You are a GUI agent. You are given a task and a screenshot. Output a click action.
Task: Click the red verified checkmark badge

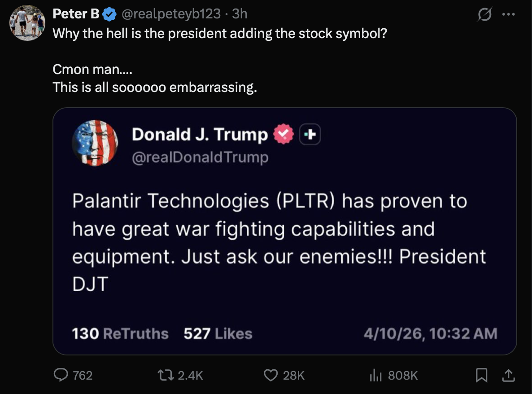283,134
